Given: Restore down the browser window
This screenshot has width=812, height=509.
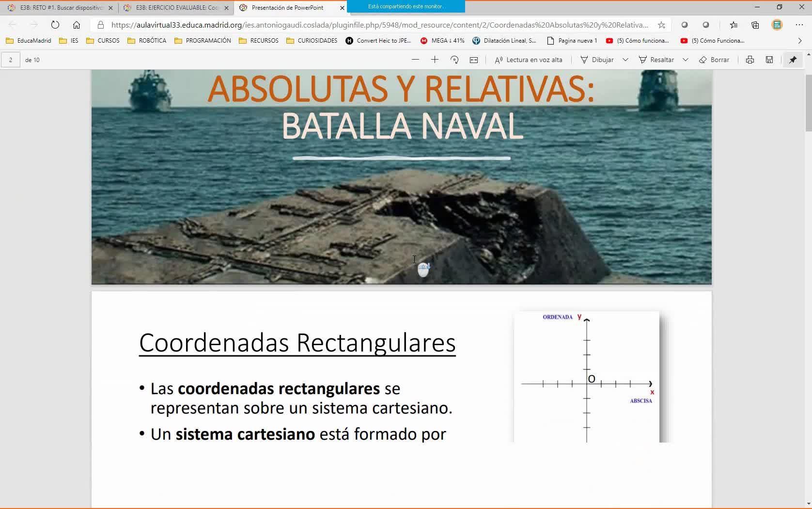Looking at the screenshot, I should (x=780, y=7).
